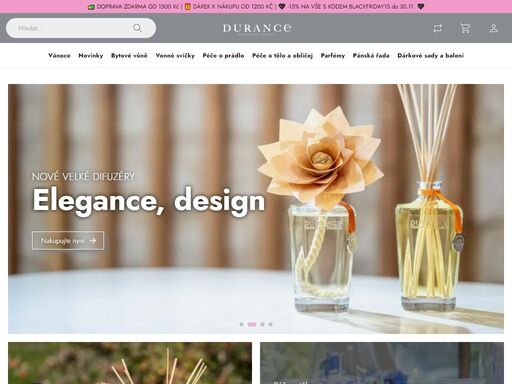The width and height of the screenshot is (512, 384).
Task: Click the pink promo announcement bar text
Action: pos(256,6)
